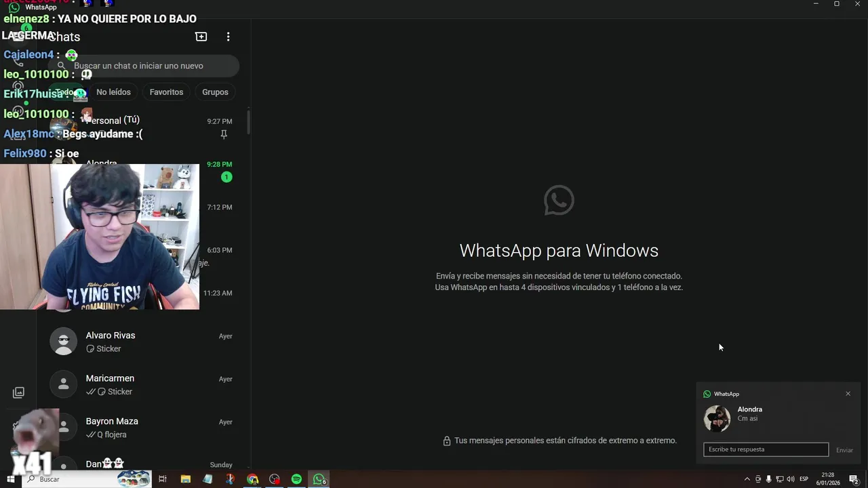Click the Cm asi message in the notification
868x488 pixels.
747,418
